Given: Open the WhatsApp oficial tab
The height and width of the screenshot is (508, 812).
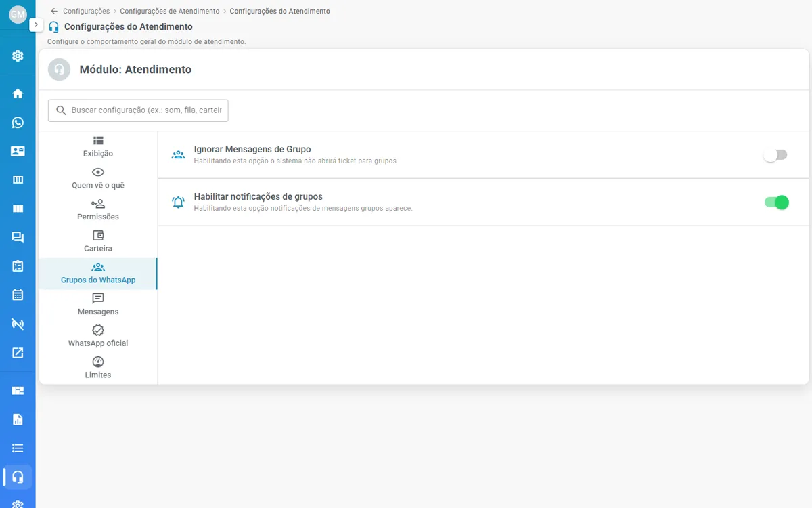Looking at the screenshot, I should coord(98,337).
